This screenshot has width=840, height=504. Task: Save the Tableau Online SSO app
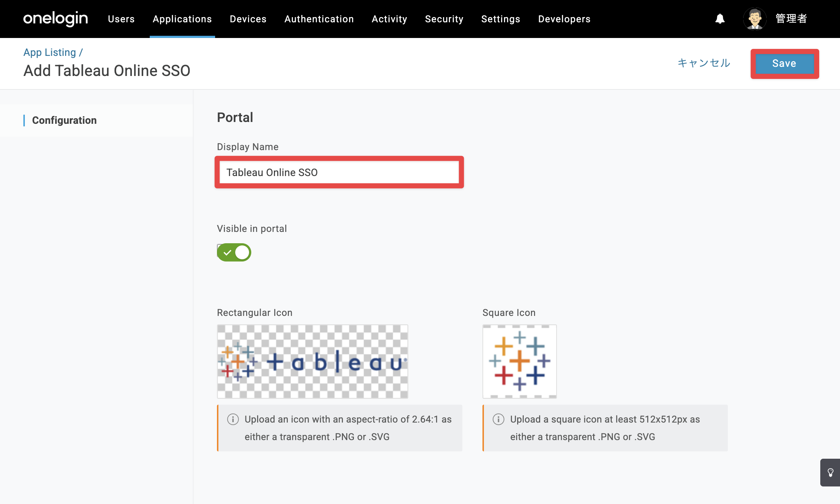coord(784,64)
